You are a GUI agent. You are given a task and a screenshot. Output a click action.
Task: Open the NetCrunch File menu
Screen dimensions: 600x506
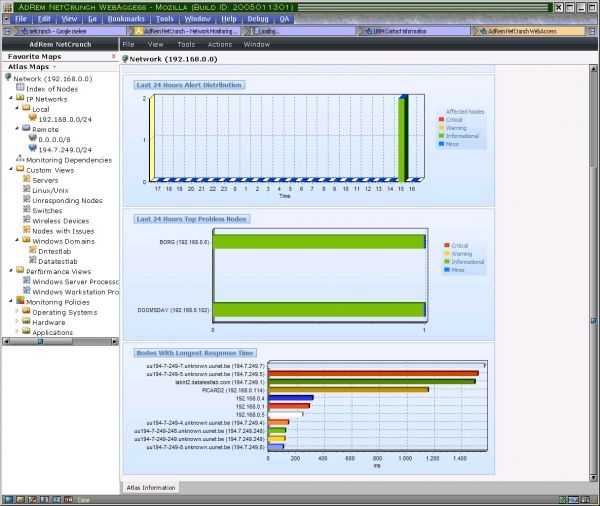pyautogui.click(x=128, y=44)
